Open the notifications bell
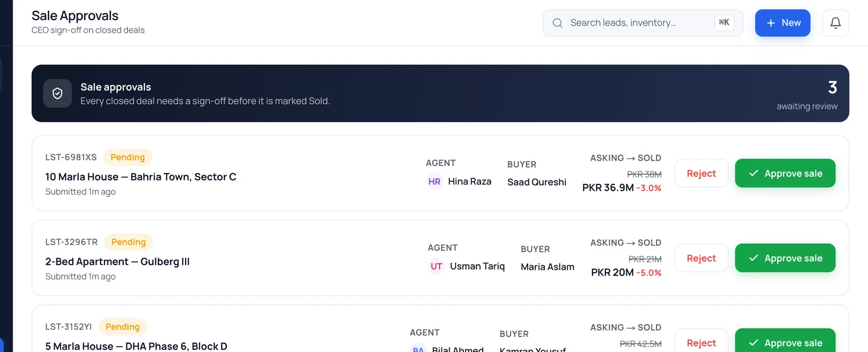 [835, 23]
